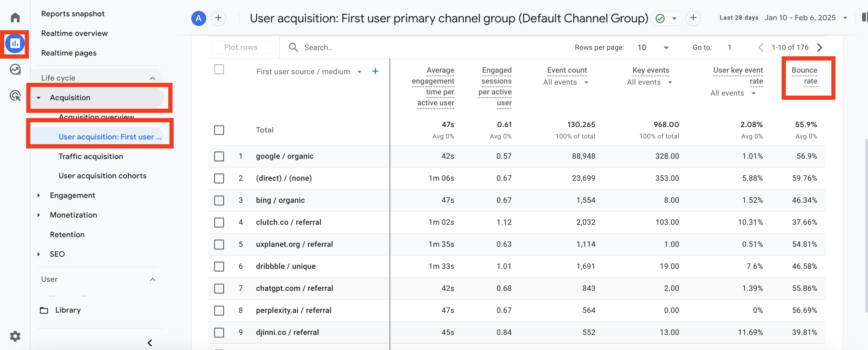The width and height of the screenshot is (868, 350).
Task: Click the Library folder icon
Action: 44,310
